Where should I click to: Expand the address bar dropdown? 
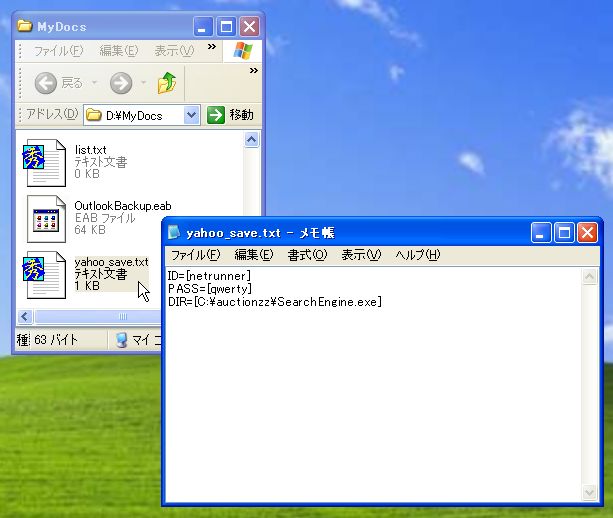point(192,115)
